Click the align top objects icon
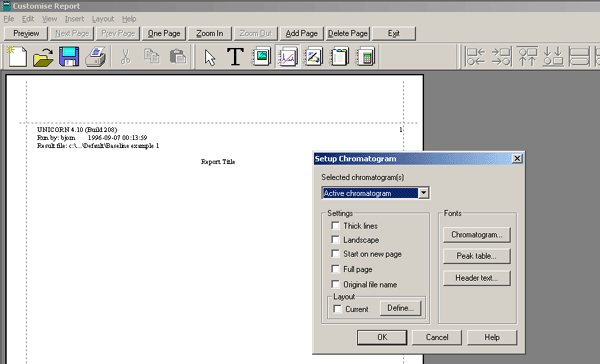Screen dimensions: 600x364 527,57
